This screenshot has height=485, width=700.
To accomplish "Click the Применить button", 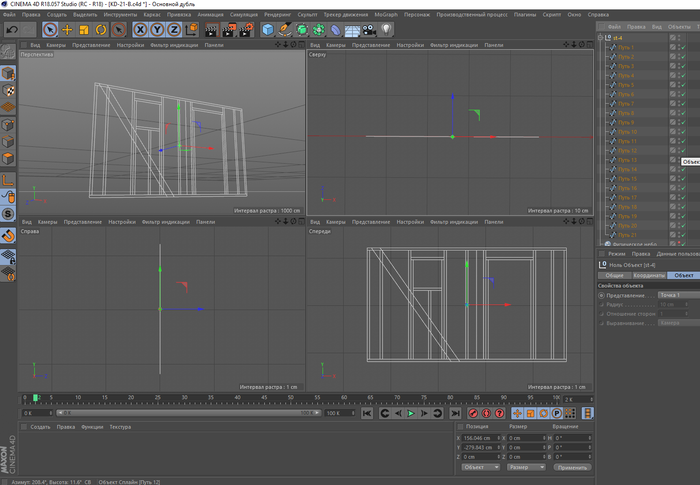I will pos(573,467).
